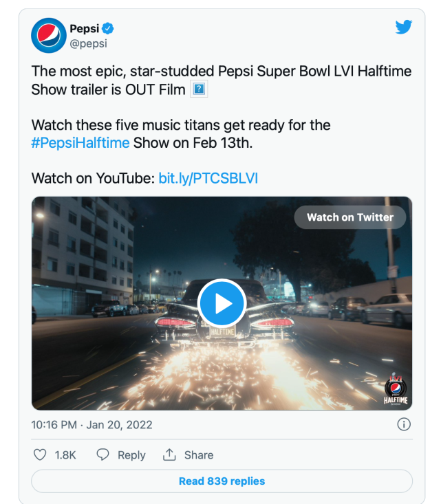This screenshot has width=441, height=504.
Task: Open the Pepsi display name link
Action: click(x=84, y=29)
